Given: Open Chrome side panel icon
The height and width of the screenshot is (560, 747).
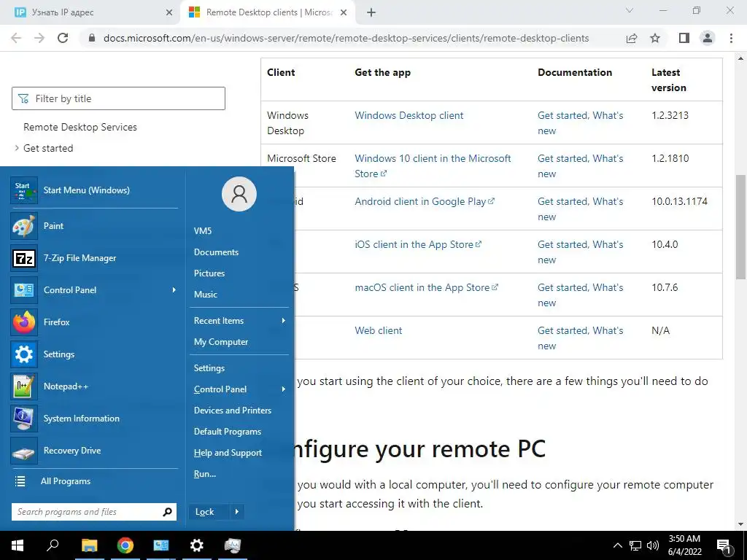Looking at the screenshot, I should point(684,38).
